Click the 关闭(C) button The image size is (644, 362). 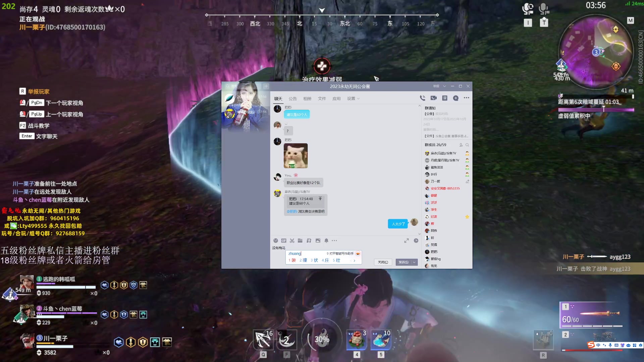pyautogui.click(x=383, y=262)
